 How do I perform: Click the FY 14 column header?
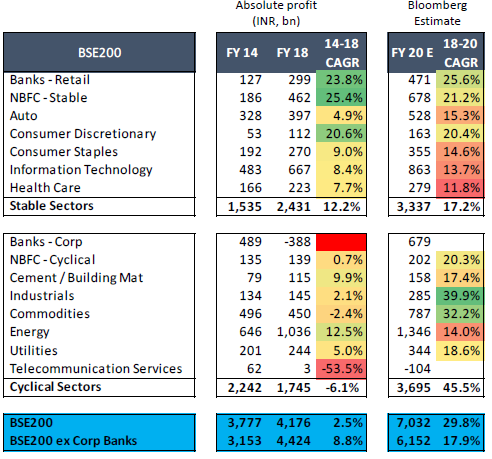[x=242, y=53]
